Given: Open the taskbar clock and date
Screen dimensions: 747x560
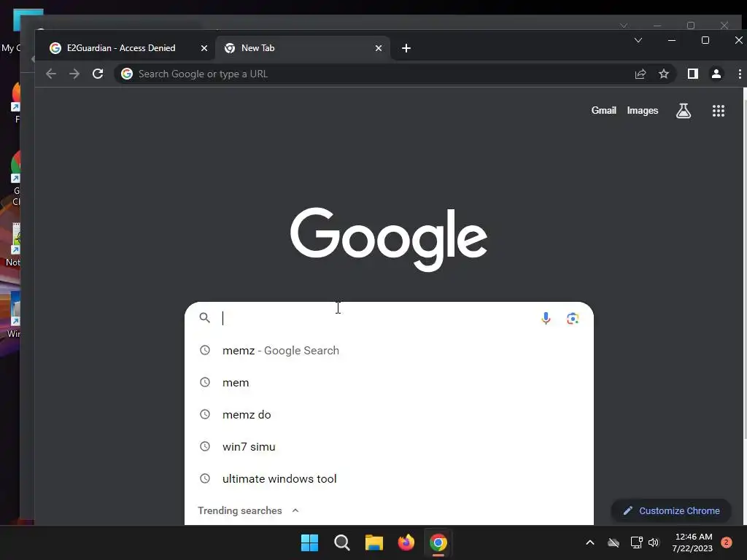Looking at the screenshot, I should click(693, 542).
